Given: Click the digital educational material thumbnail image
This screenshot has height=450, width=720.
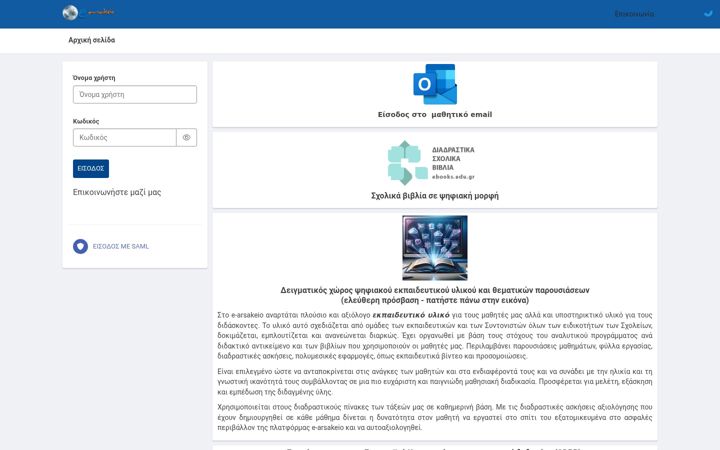Looking at the screenshot, I should click(435, 248).
